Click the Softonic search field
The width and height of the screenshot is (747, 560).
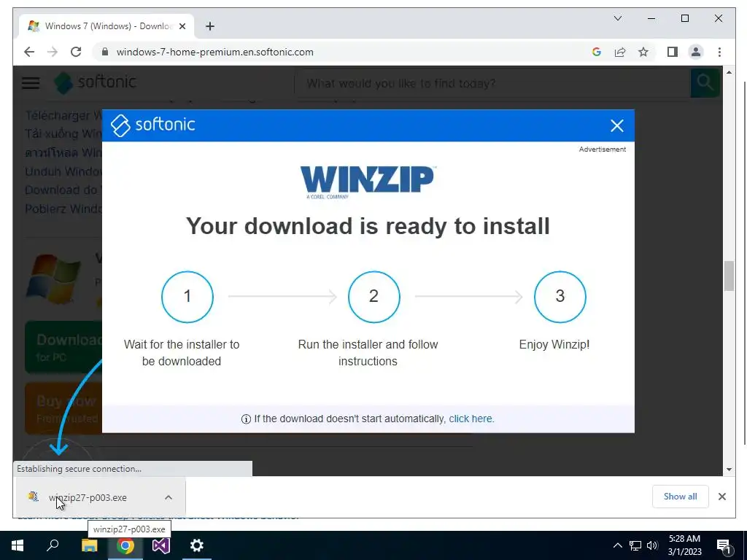tap(493, 83)
